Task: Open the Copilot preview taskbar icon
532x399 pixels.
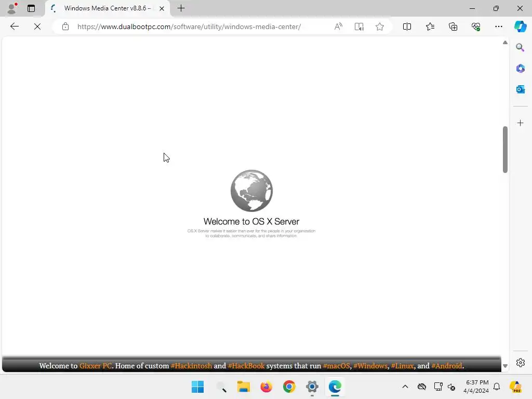Action: (x=515, y=387)
